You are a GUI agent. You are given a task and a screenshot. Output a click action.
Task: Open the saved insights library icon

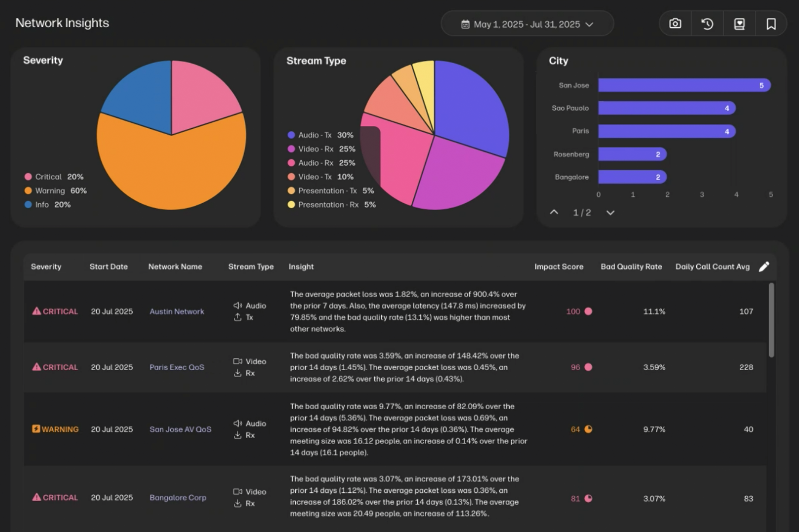pos(739,23)
